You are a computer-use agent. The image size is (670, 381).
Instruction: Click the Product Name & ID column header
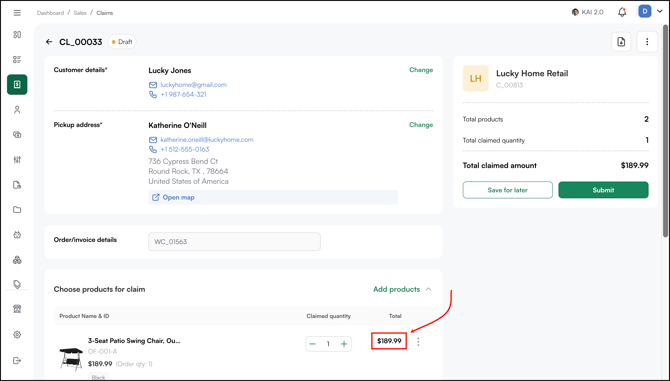84,316
